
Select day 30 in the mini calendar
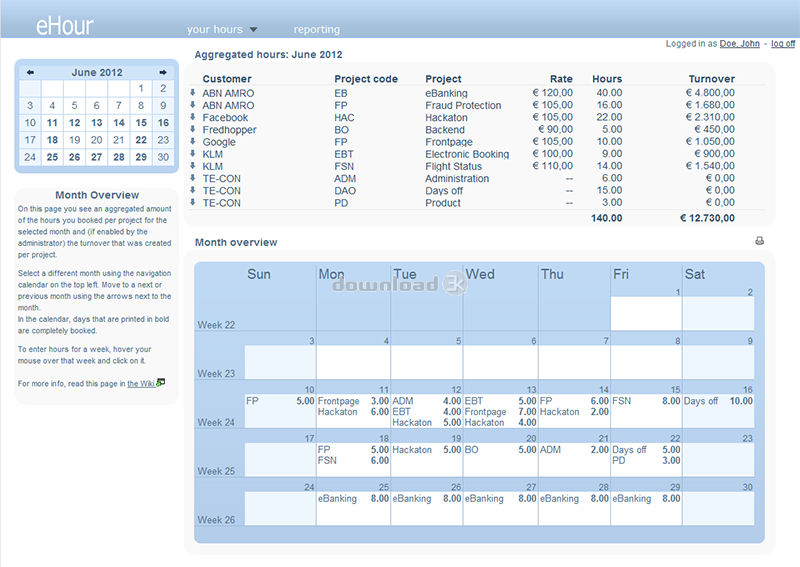pos(163,157)
